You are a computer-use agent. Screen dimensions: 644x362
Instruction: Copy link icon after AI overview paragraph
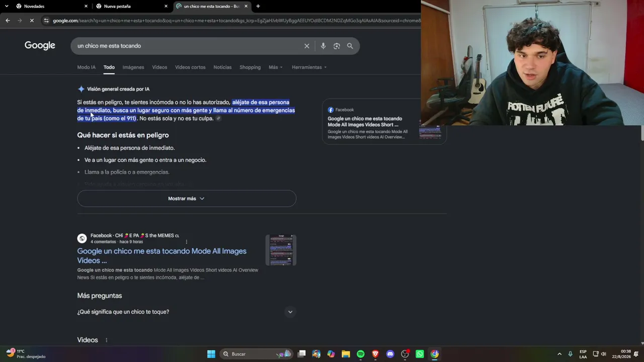click(x=218, y=119)
